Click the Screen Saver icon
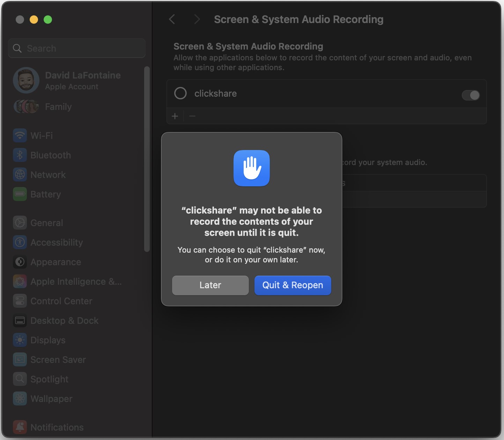 coord(20,359)
